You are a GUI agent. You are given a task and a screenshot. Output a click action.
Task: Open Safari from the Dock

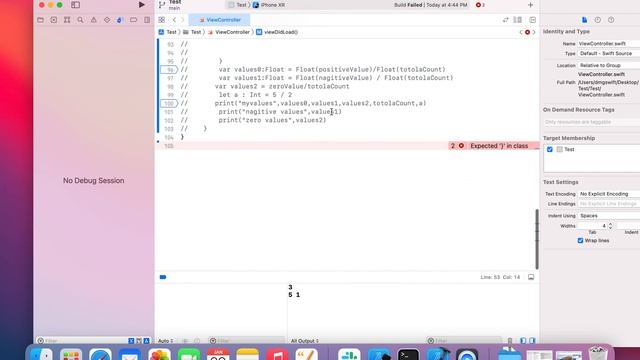click(100, 354)
